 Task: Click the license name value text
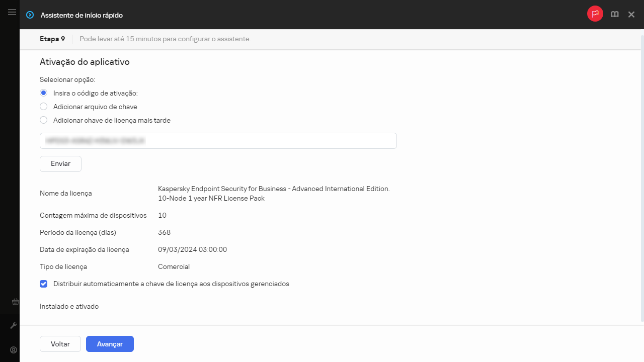(274, 194)
